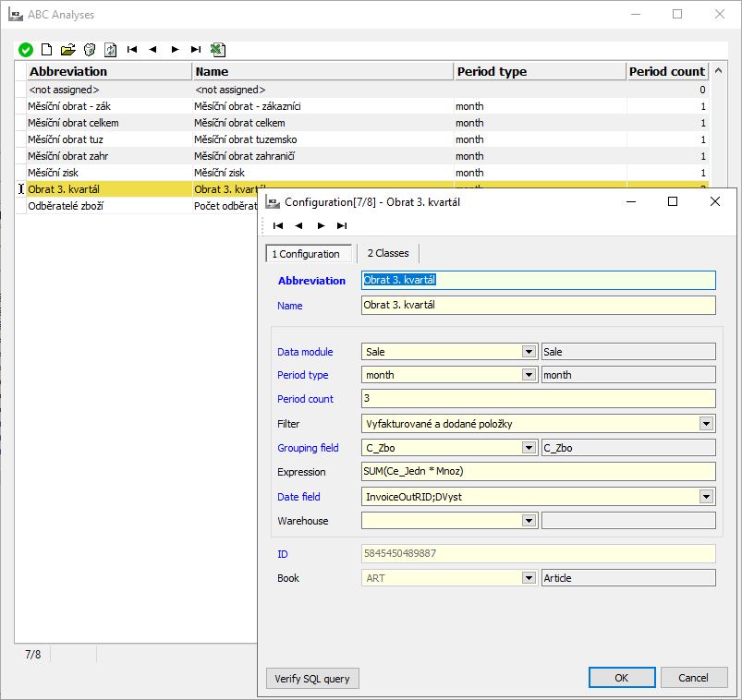Expand the Data module dropdown
Viewport: 742px width, 700px height.
529,352
